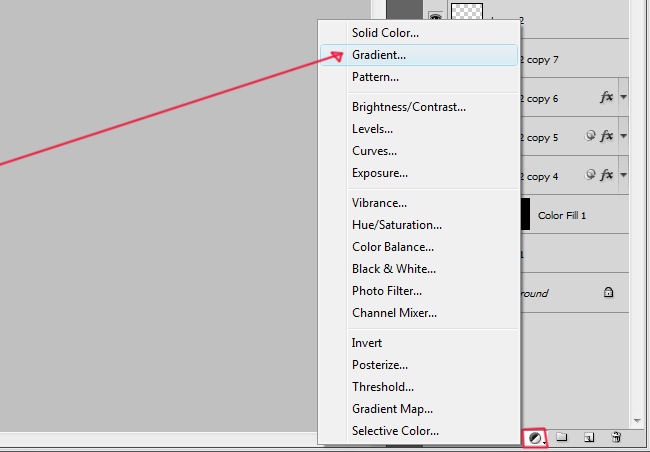Add Threshold adjustment layer
Viewport: 650px width, 452px height.
[x=419, y=387]
